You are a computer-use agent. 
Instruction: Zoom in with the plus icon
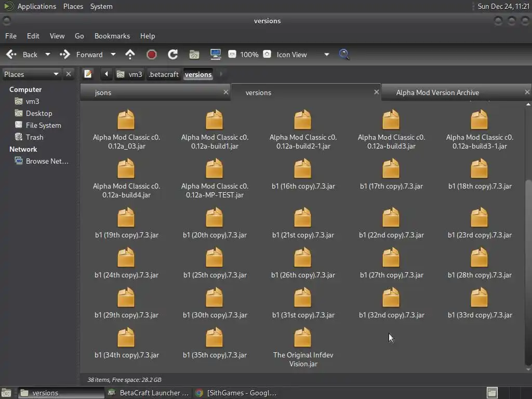pyautogui.click(x=267, y=55)
